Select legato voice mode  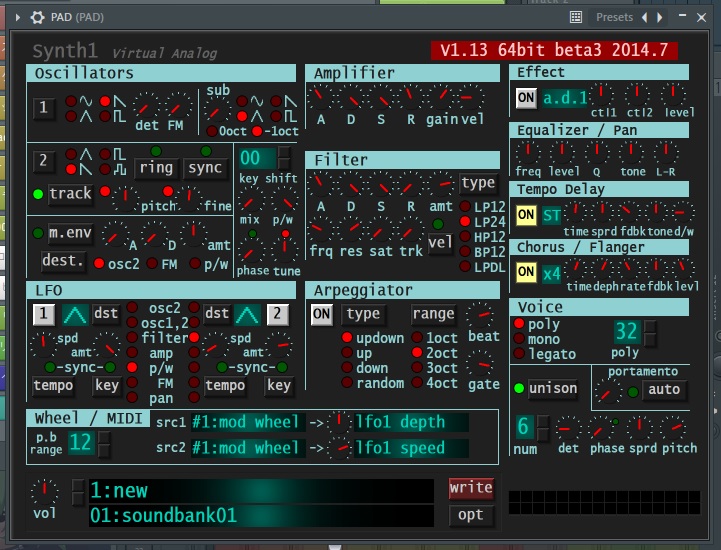[x=519, y=354]
